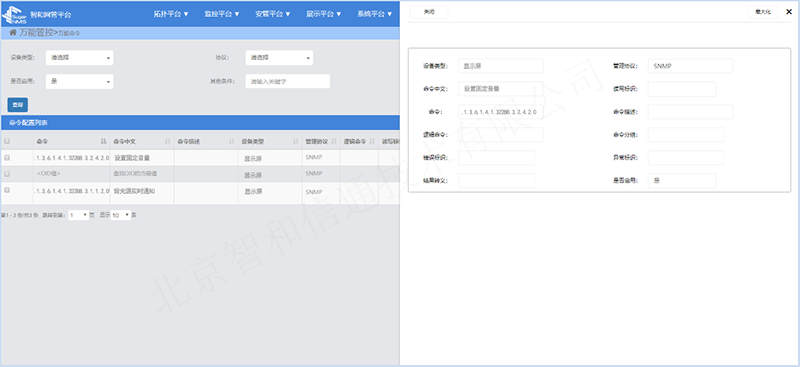Click the 最大化 button in detail panel

(763, 12)
